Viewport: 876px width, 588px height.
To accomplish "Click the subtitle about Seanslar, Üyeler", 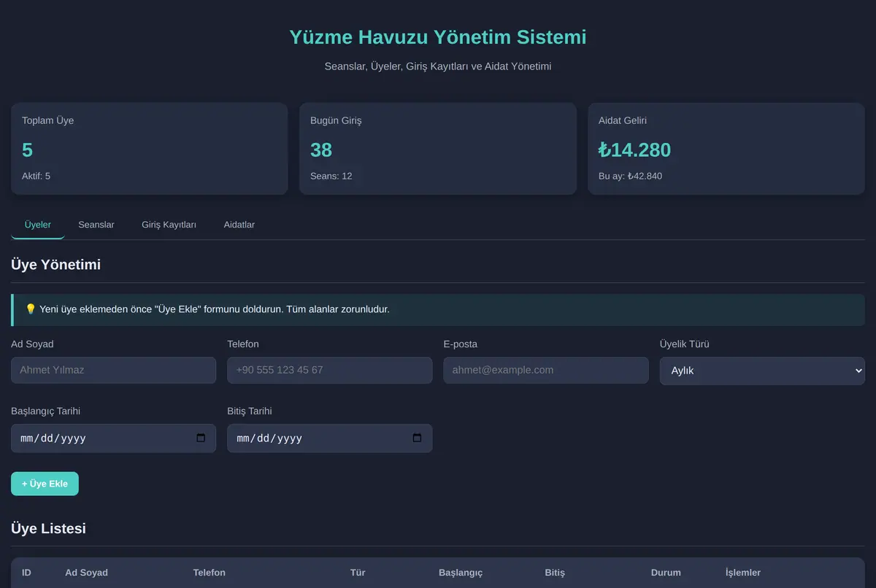I will [x=438, y=66].
